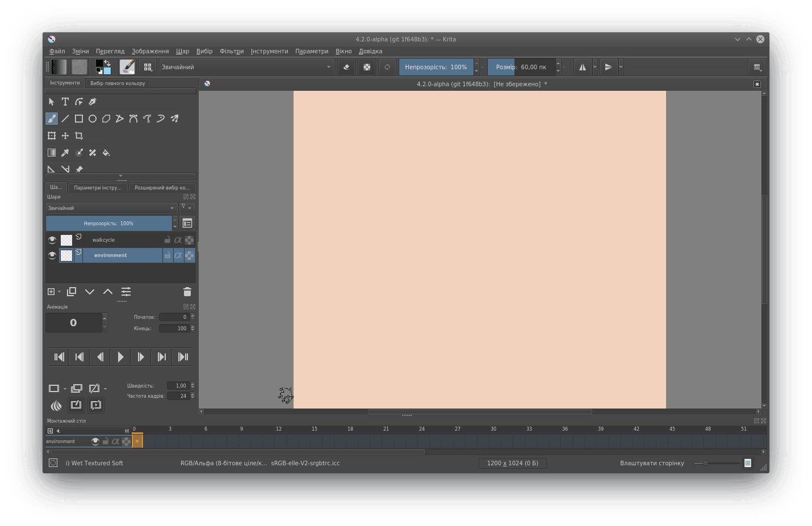Select the Freehand Brush tool
812x526 pixels.
pos(52,119)
